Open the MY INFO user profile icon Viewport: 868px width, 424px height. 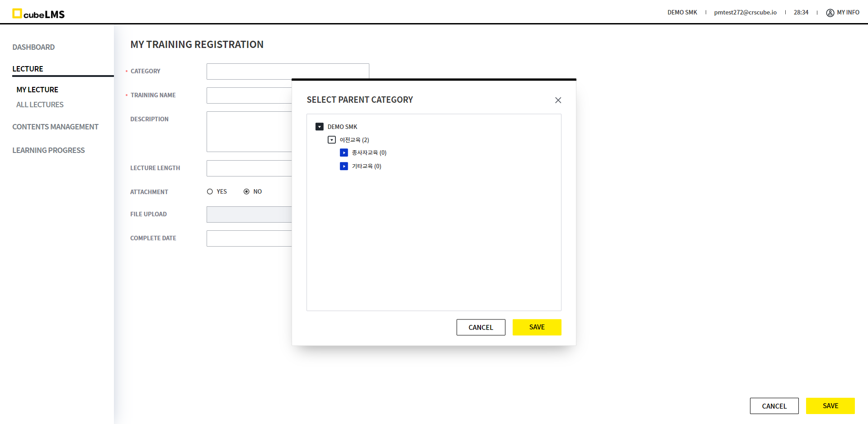click(830, 13)
